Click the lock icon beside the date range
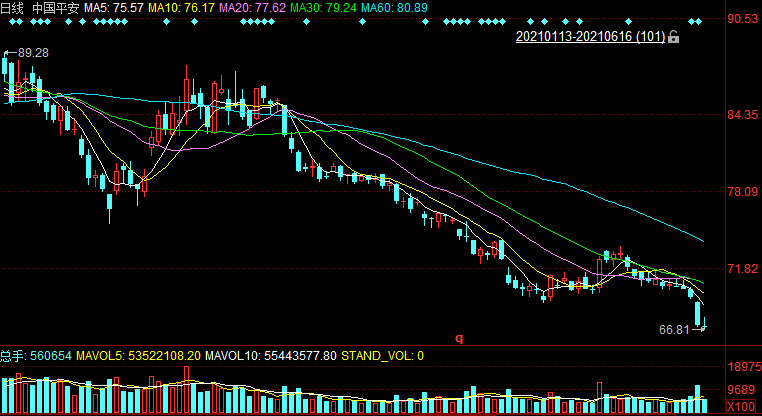 coord(674,37)
